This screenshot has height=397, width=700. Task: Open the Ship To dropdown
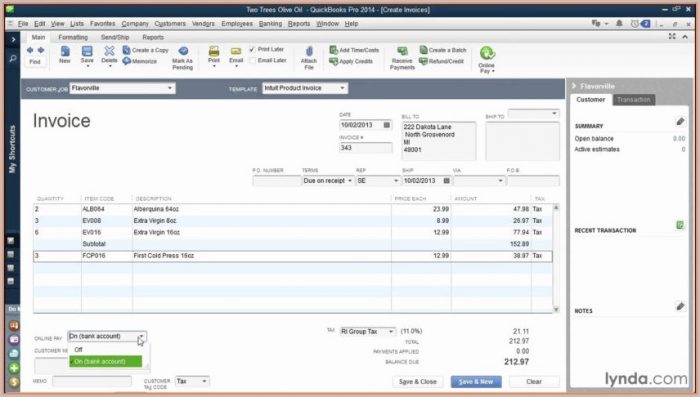554,113
